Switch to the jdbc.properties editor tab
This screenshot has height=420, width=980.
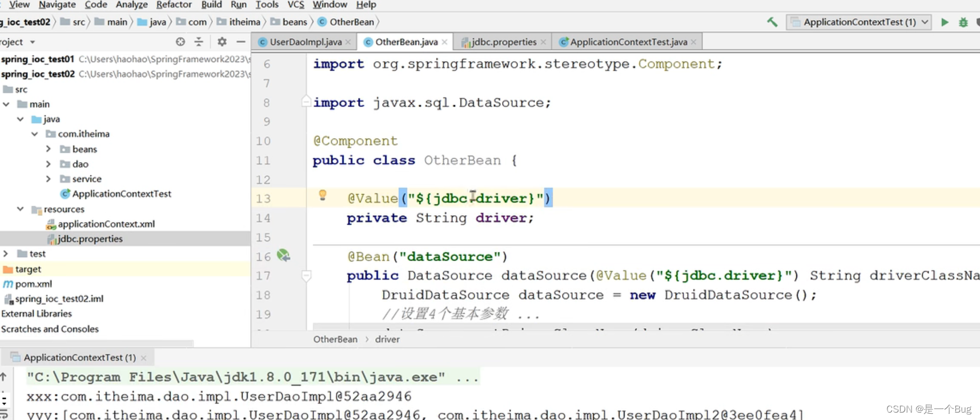[503, 42]
